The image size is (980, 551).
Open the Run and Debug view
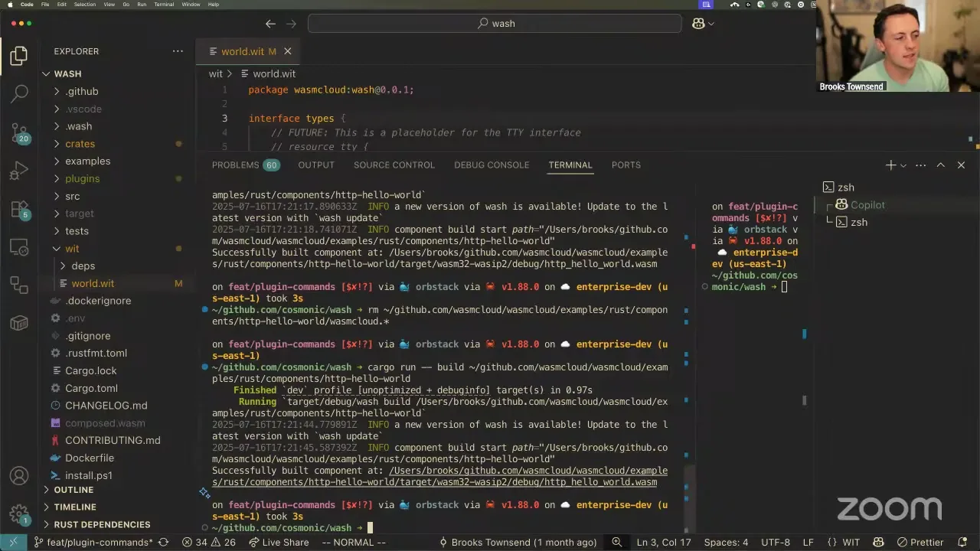19,170
